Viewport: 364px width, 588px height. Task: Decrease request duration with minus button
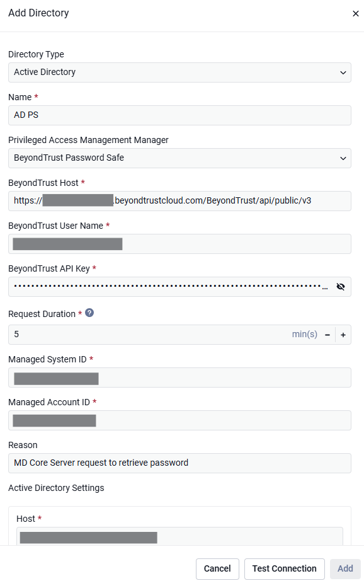point(327,335)
